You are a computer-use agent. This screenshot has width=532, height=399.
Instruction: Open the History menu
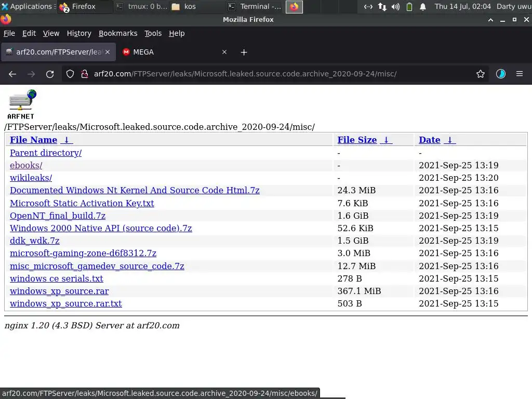[x=79, y=33]
